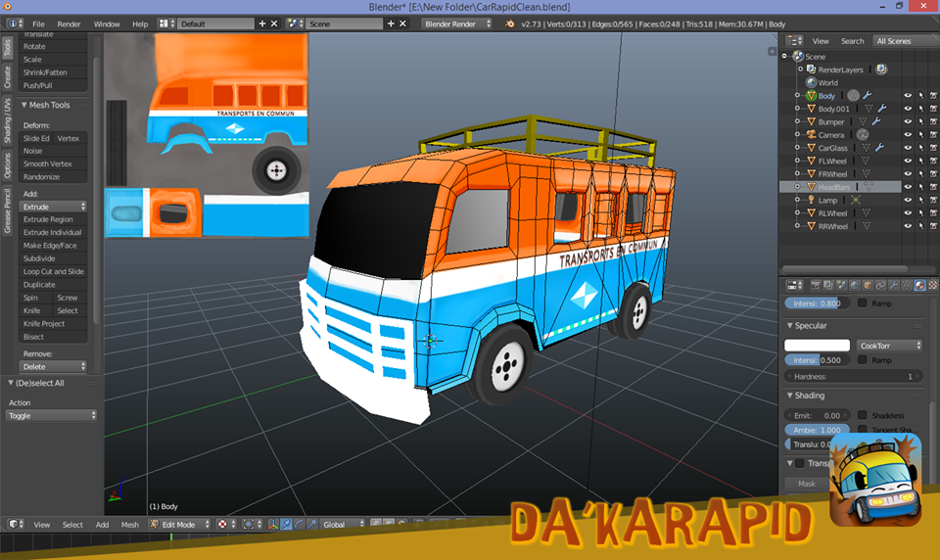Image resolution: width=940 pixels, height=560 pixels.
Task: Hide the Bumper object with its eye icon
Action: [x=908, y=121]
